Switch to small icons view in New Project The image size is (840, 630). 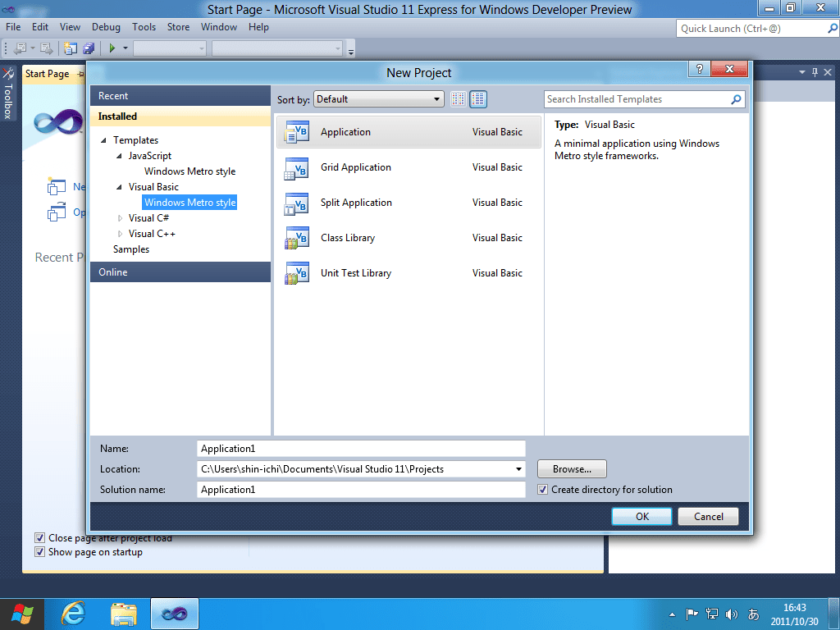coord(458,99)
